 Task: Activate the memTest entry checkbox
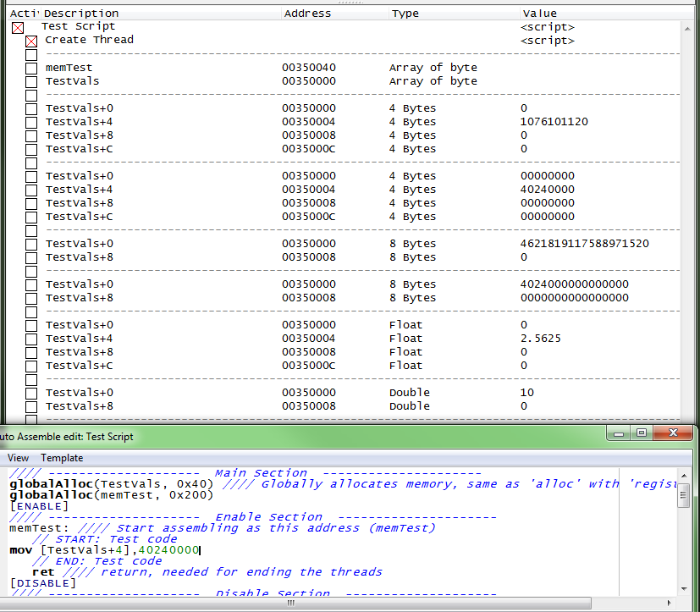(x=31, y=69)
